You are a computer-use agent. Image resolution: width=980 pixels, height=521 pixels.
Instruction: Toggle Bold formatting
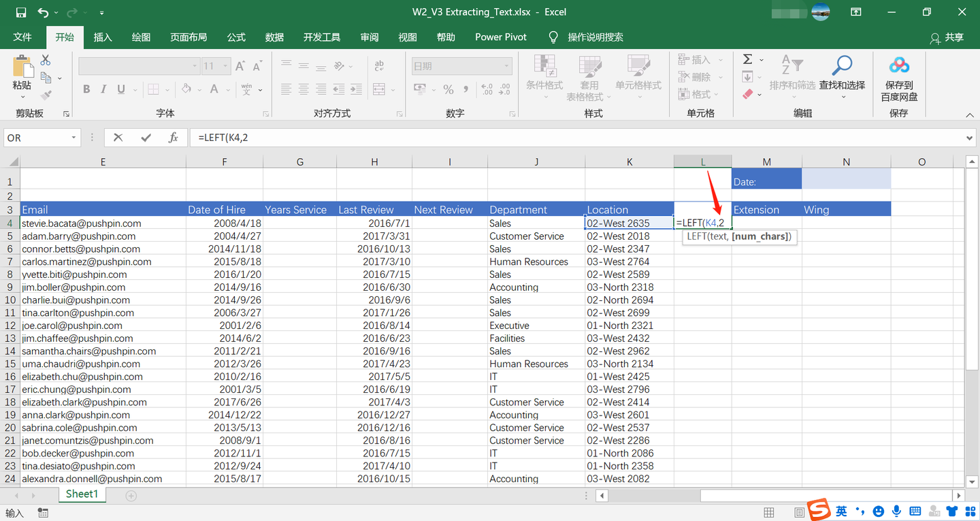[x=86, y=89]
